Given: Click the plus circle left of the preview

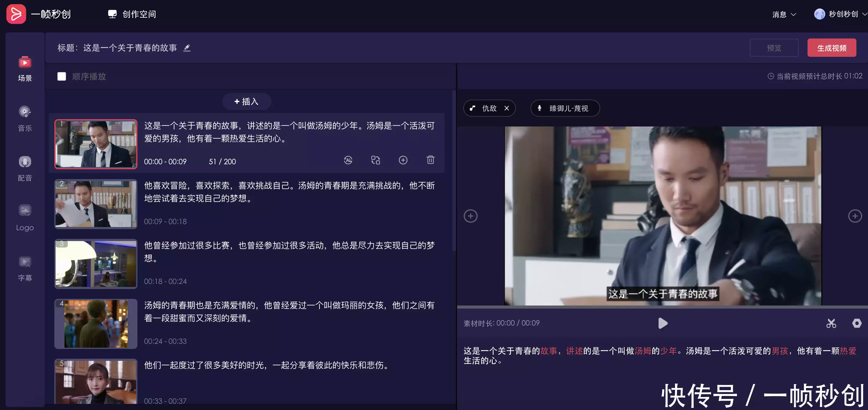Looking at the screenshot, I should (470, 216).
